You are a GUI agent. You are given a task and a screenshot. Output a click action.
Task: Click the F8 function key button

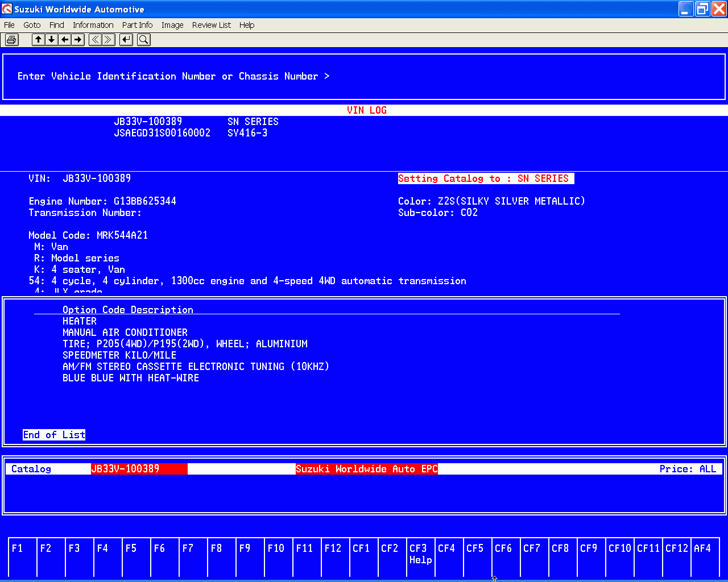[222, 557]
